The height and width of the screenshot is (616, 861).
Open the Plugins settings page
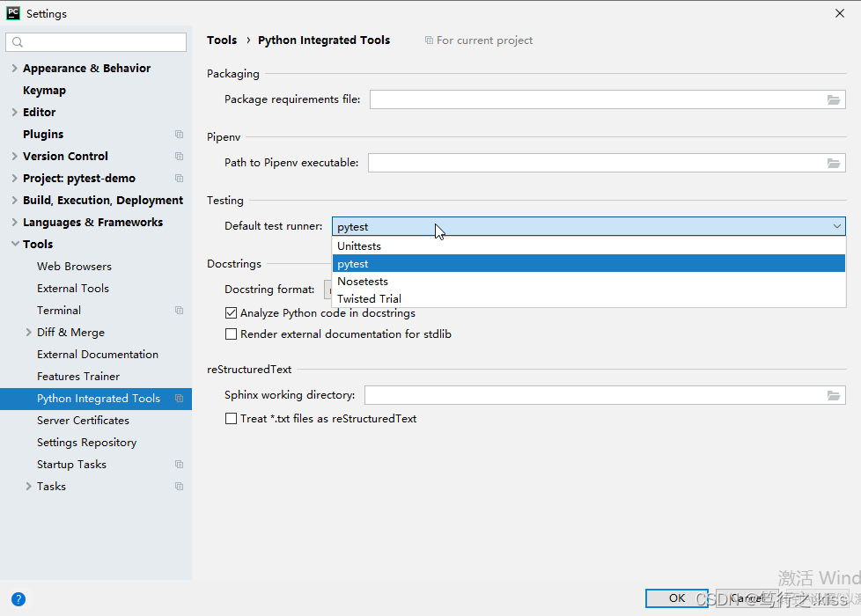[43, 134]
